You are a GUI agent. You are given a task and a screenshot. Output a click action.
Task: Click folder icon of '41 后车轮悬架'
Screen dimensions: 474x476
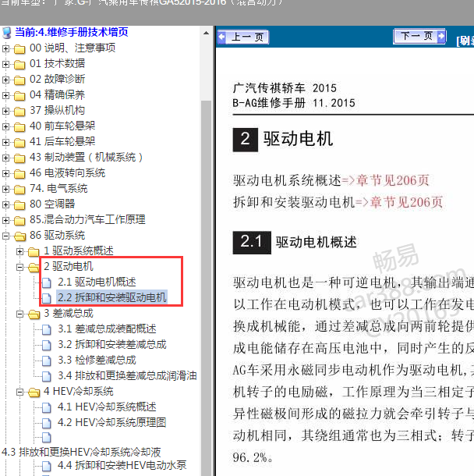coord(19,142)
